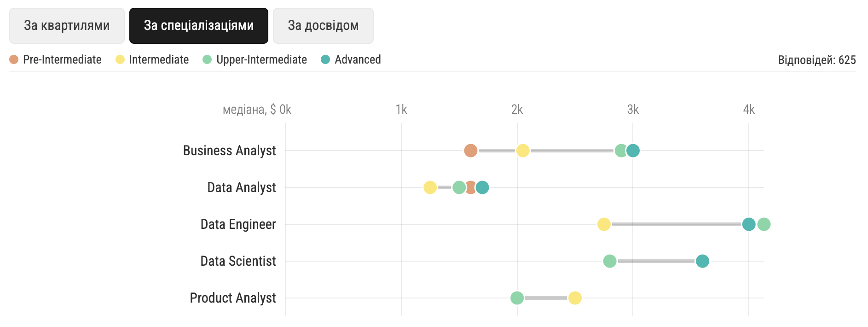
Task: Click the orange Pre-Intermediate dot for Business Analyst
Action: tap(470, 151)
